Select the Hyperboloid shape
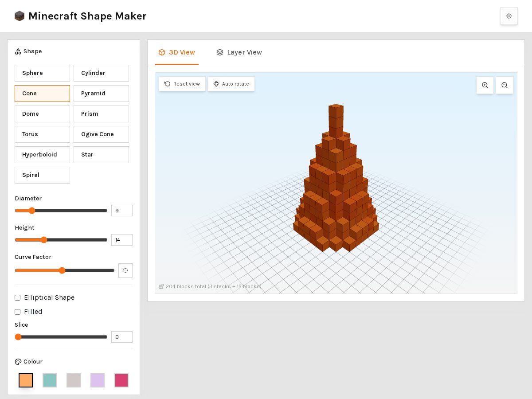Image resolution: width=532 pixels, height=399 pixels. tap(42, 155)
